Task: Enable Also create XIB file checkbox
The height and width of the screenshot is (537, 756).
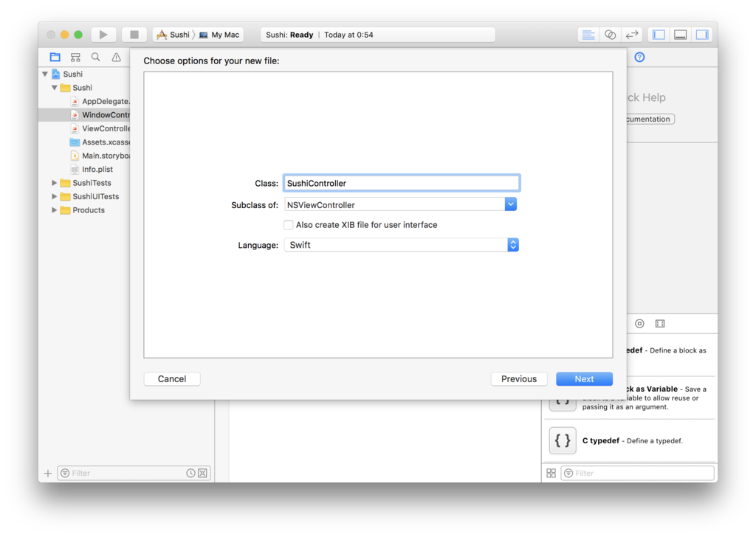Action: (x=289, y=225)
